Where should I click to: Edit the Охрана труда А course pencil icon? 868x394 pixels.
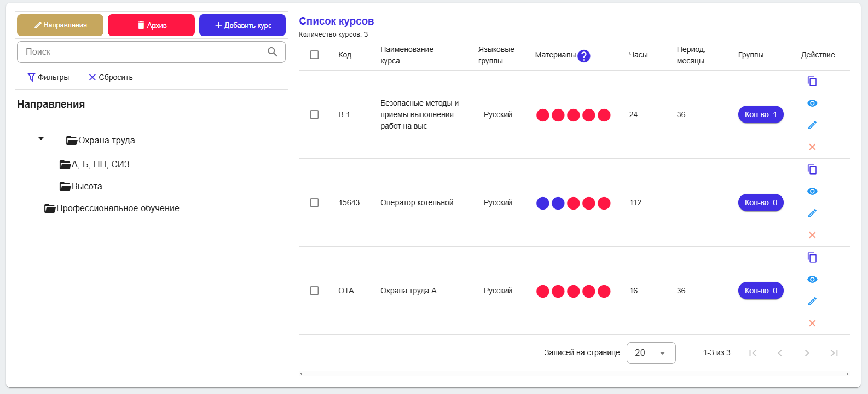click(812, 302)
